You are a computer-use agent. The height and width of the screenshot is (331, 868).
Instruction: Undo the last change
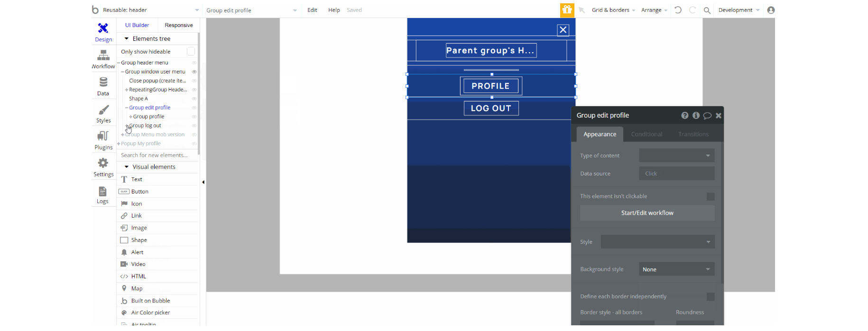pos(678,10)
